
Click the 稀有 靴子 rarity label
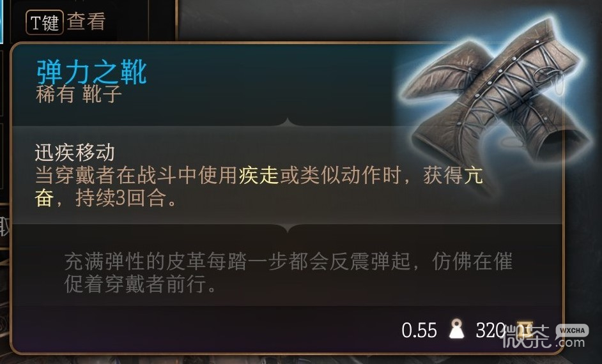click(x=79, y=95)
